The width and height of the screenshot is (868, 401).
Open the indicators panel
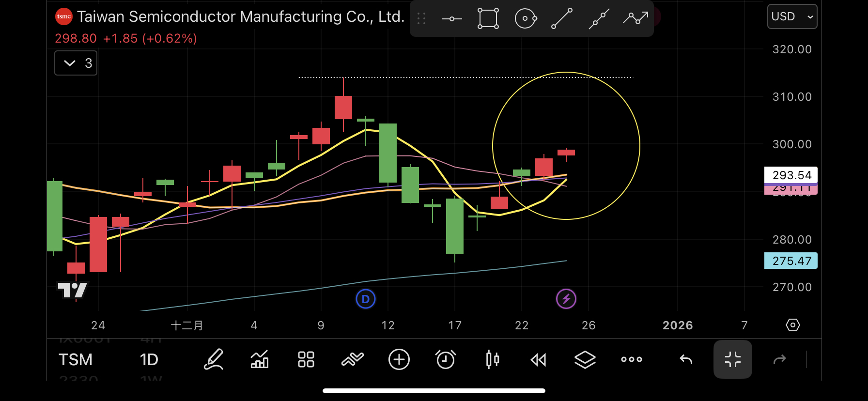(x=260, y=359)
